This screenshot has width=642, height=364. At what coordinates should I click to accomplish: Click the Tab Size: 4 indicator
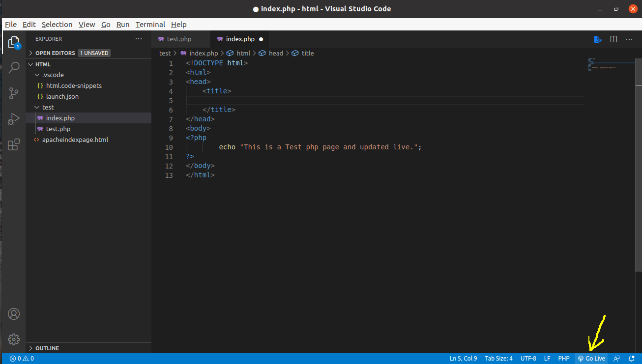498,359
